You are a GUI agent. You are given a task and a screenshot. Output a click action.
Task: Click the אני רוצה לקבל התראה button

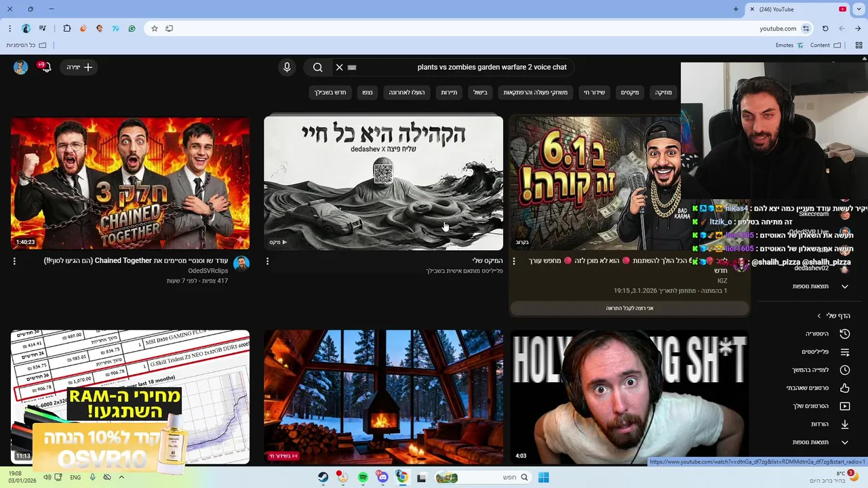[x=629, y=308]
